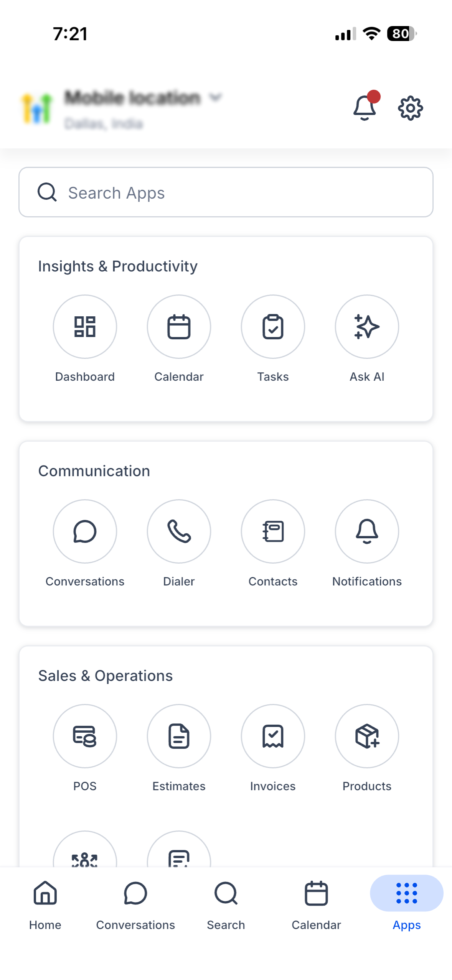
Task: Open Calendar app in Insights & Productivity
Action: pos(179,327)
